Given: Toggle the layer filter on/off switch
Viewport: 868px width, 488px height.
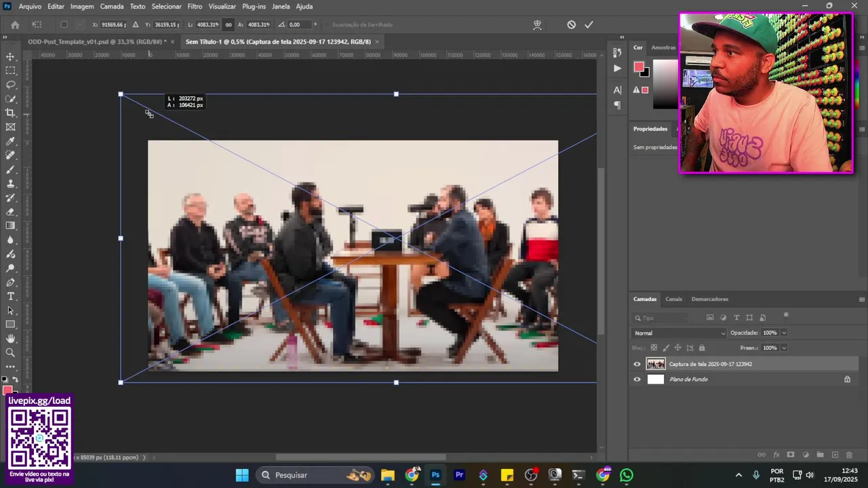Looking at the screenshot, I should 786,314.
